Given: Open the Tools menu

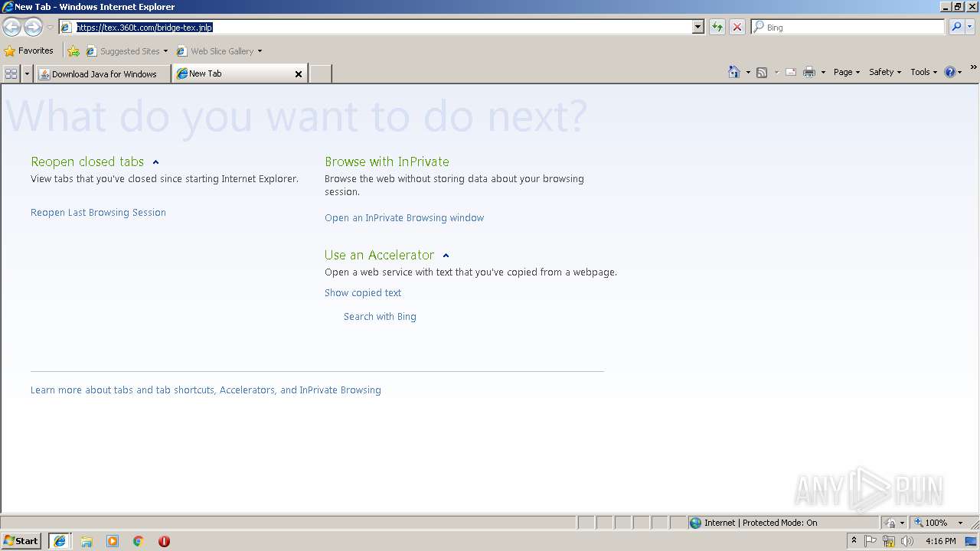Looking at the screenshot, I should (923, 72).
